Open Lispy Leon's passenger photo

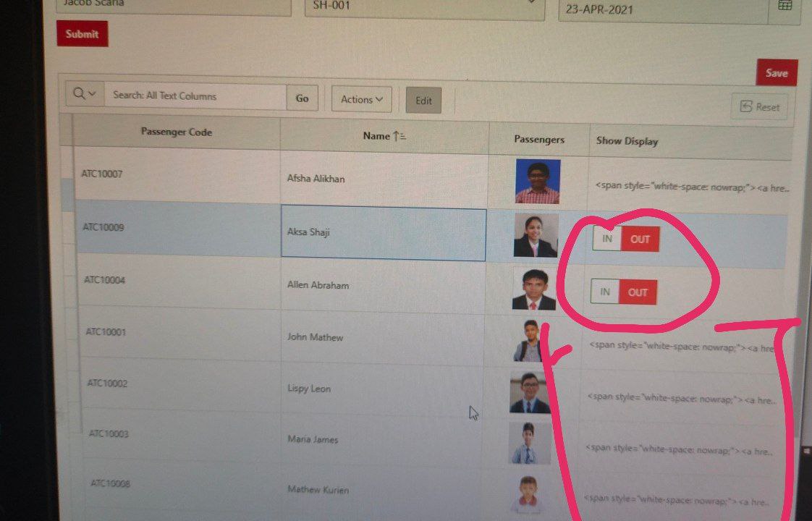click(530, 392)
